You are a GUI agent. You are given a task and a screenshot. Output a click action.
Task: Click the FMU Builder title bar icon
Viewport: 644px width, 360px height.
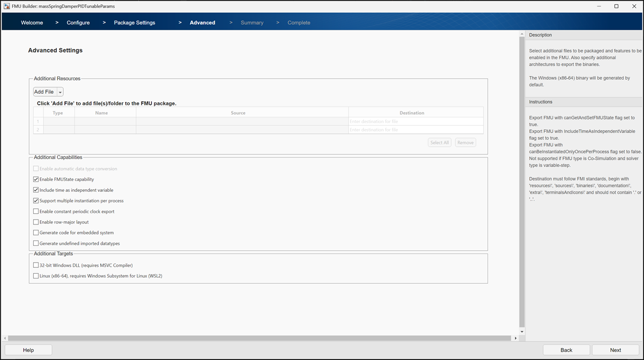click(x=6, y=6)
